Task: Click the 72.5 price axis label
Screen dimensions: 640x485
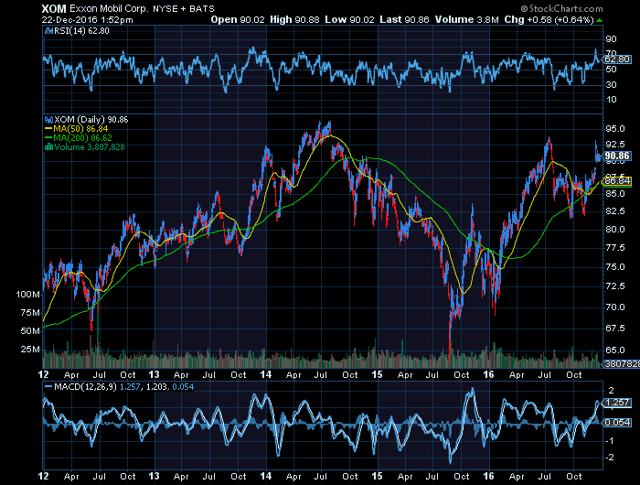Action: pos(615,286)
